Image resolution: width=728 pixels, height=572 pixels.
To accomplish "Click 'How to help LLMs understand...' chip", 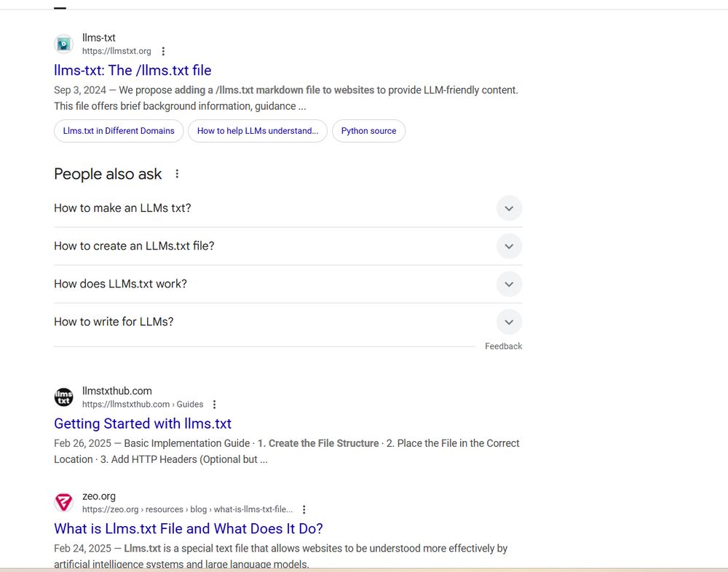I will coord(258,131).
